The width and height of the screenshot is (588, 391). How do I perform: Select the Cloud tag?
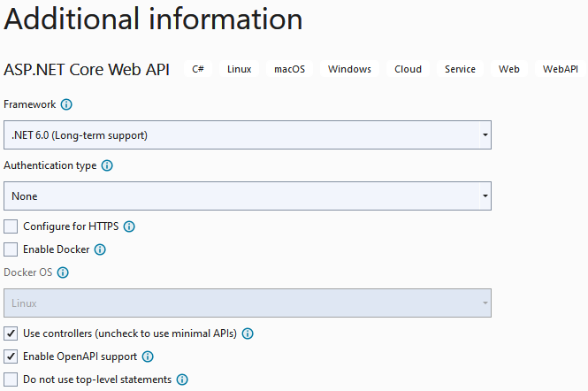(x=408, y=69)
